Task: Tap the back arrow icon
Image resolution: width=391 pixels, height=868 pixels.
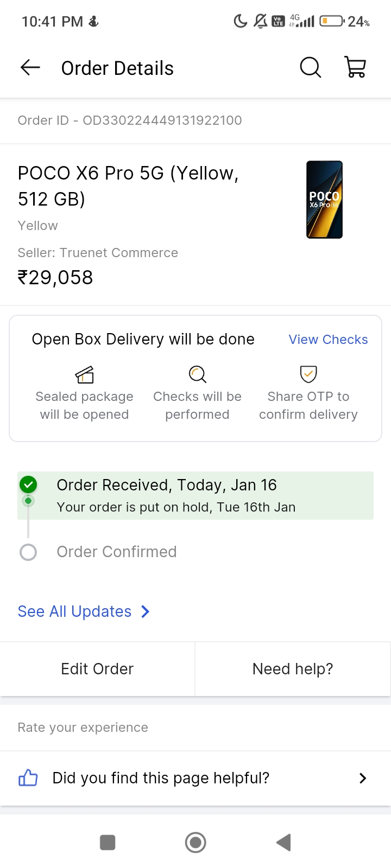Action: point(30,68)
